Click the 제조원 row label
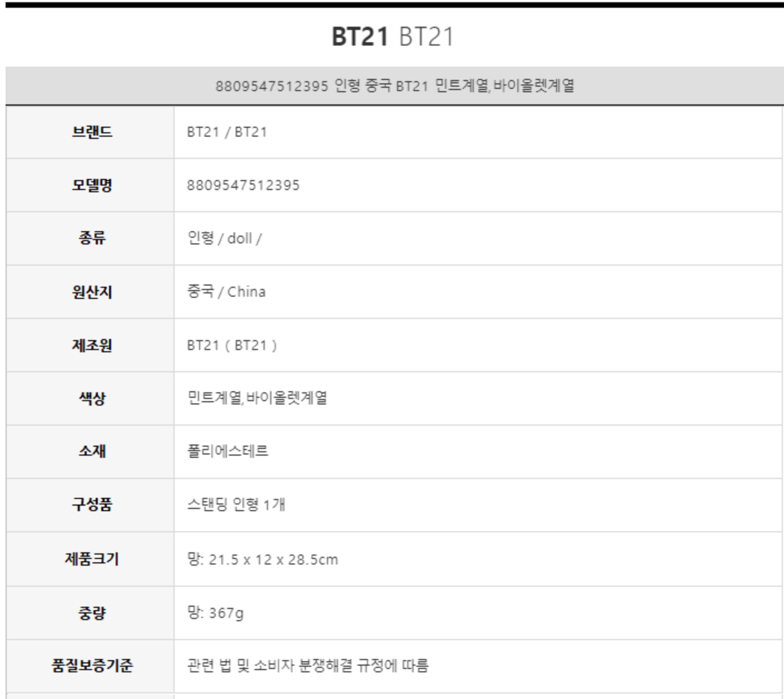 point(92,345)
